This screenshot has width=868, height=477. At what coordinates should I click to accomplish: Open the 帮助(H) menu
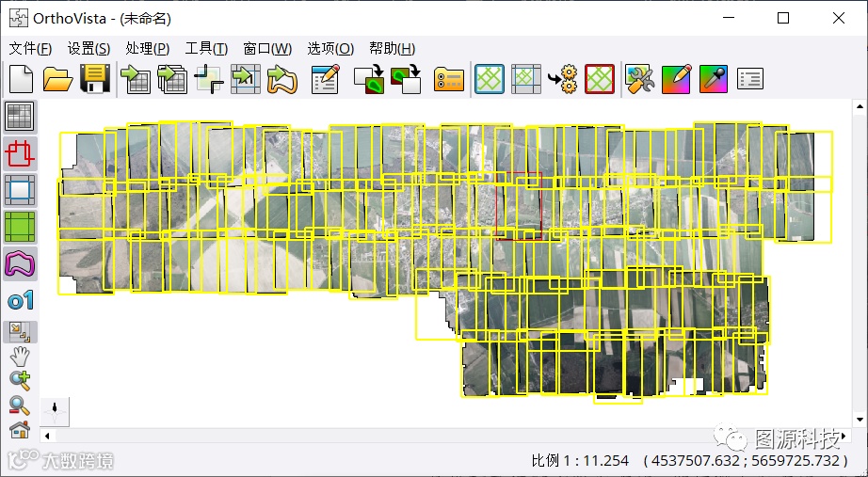pos(392,49)
